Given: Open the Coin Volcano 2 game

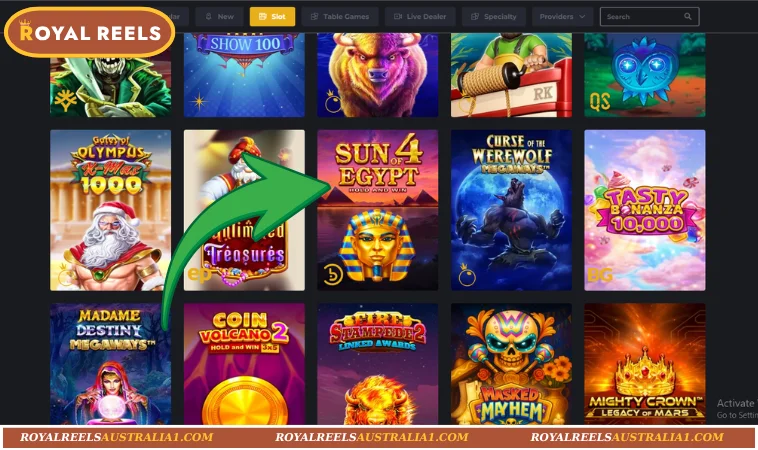Looking at the screenshot, I should click(244, 364).
